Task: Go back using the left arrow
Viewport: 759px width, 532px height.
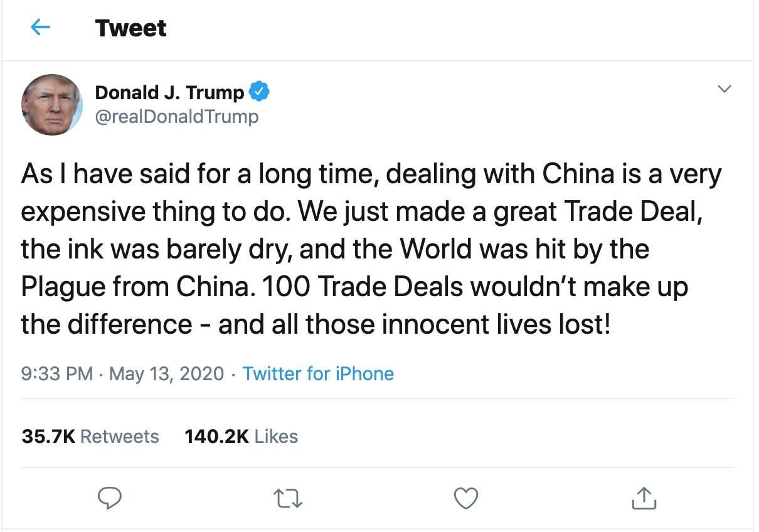Action: (40, 28)
